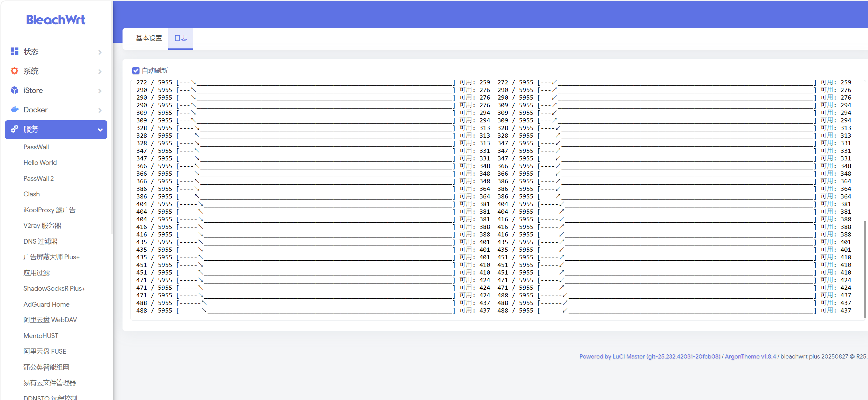Viewport: 868px width, 400px height.
Task: Collapse the services menu chevron
Action: pyautogui.click(x=100, y=130)
